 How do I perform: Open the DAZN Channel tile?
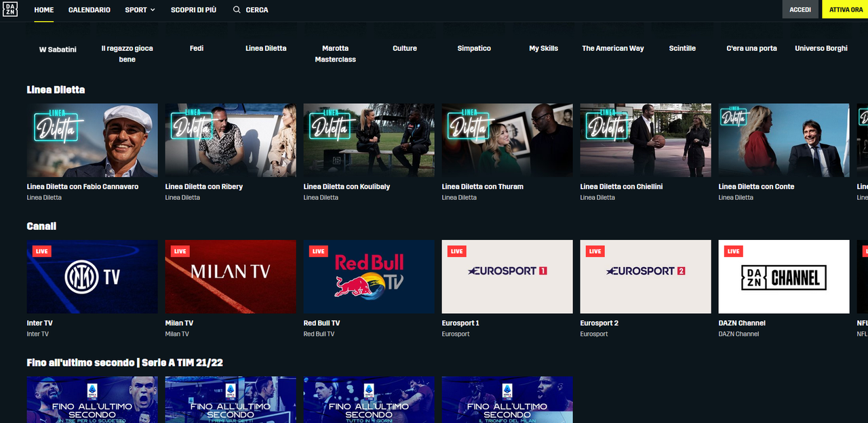784,277
